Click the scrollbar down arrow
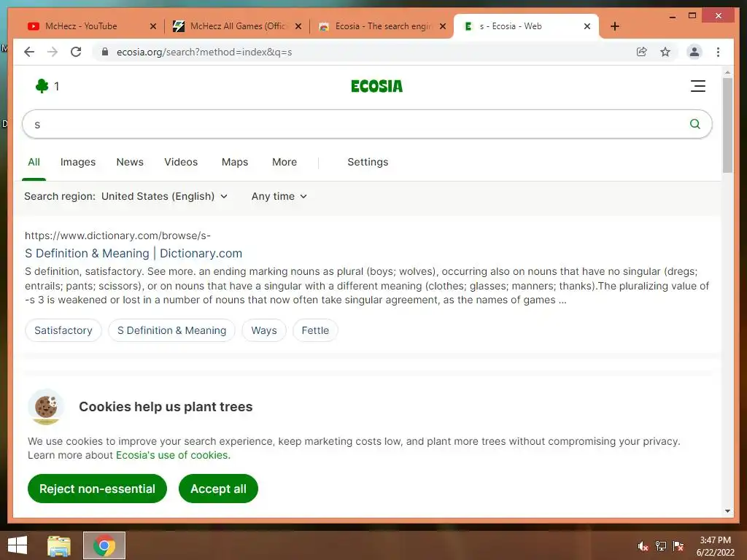 pos(727,511)
